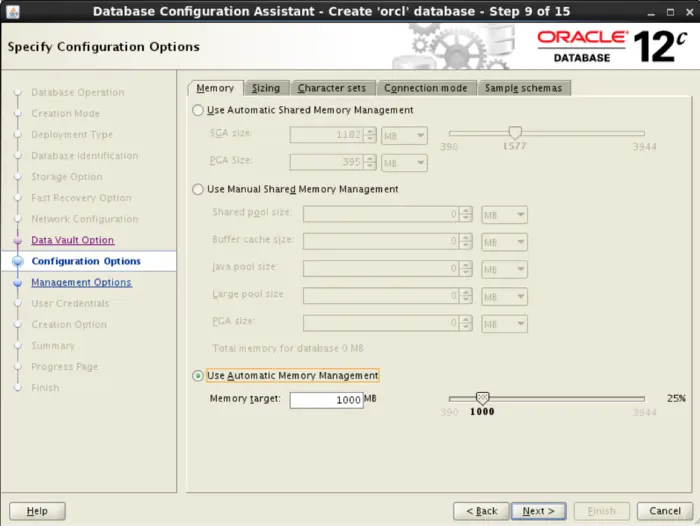
Task: Switch to the Memory tab
Action: [x=215, y=88]
